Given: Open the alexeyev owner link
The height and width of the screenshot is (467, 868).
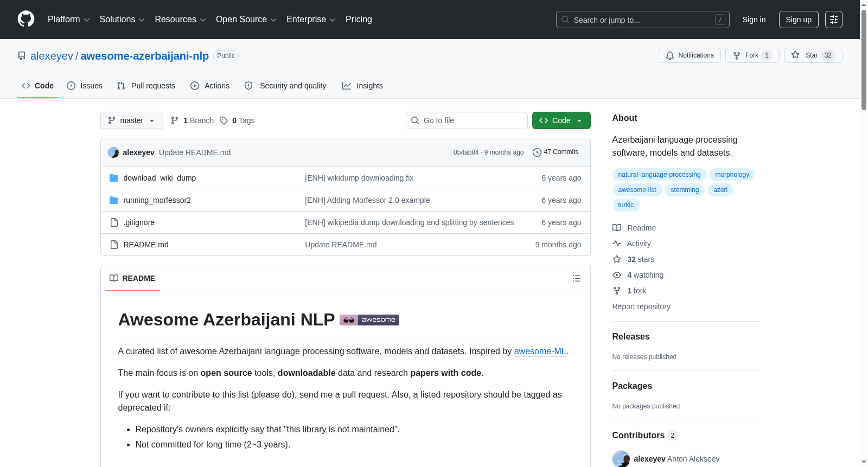Looking at the screenshot, I should pos(52,56).
